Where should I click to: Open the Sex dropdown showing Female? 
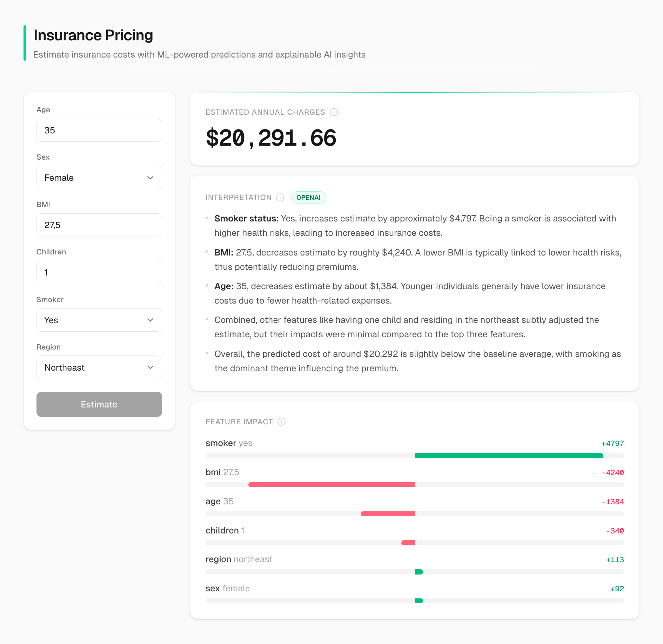pyautogui.click(x=99, y=178)
